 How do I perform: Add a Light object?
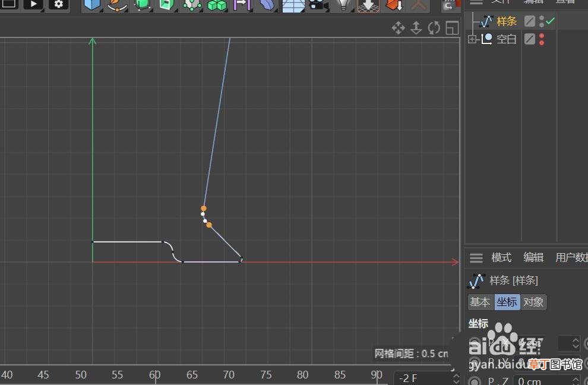coord(343,5)
